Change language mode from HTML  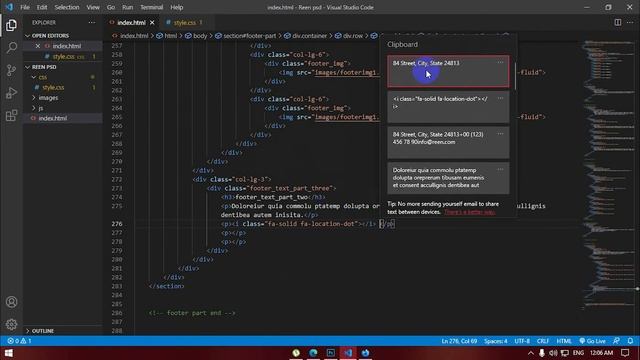pyautogui.click(x=564, y=341)
